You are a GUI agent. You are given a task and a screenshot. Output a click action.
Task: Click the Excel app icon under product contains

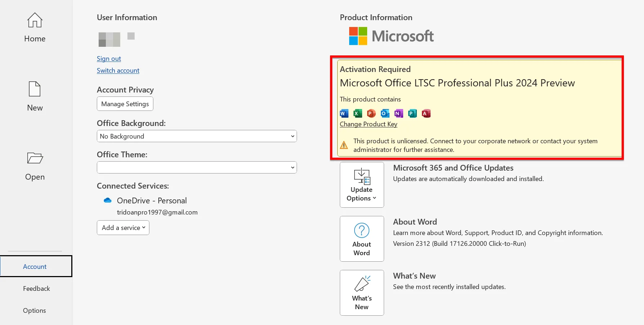357,113
